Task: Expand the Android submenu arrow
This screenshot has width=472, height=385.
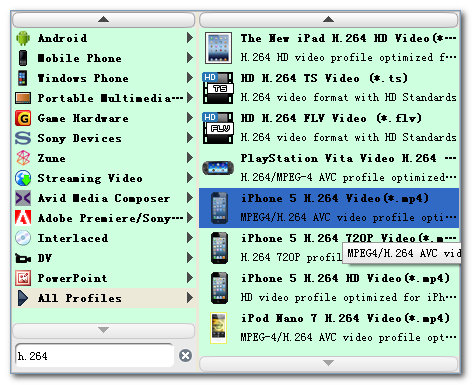Action: [x=190, y=38]
